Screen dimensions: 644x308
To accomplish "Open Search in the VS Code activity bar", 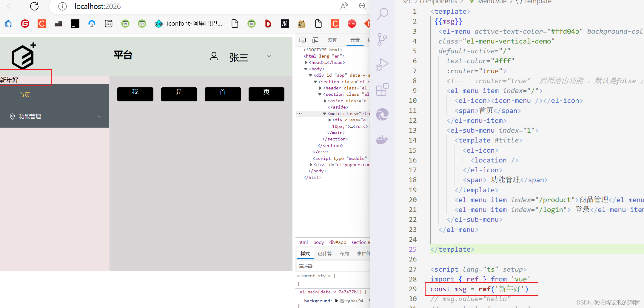I will click(382, 14).
